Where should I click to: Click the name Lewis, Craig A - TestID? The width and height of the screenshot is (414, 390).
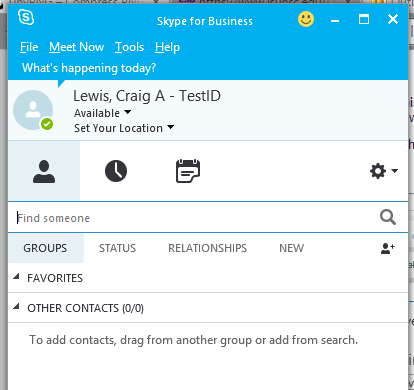coord(147,96)
